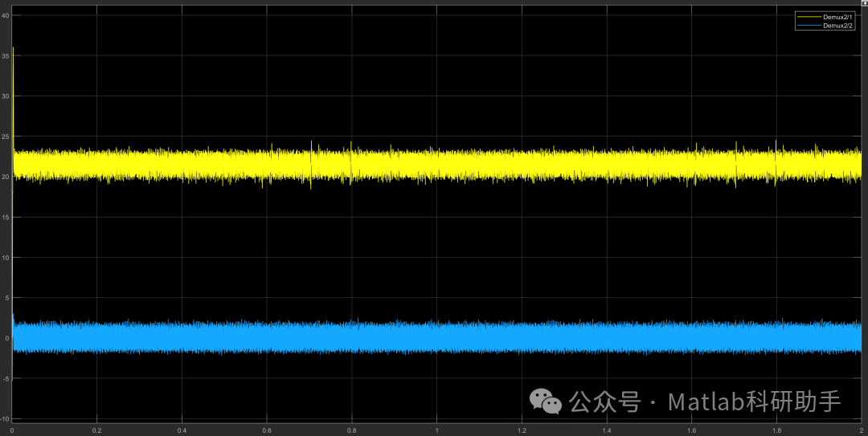Screen dimensions: 868x436
Task: Click the y-axis tick label -10
Action: coord(5,419)
